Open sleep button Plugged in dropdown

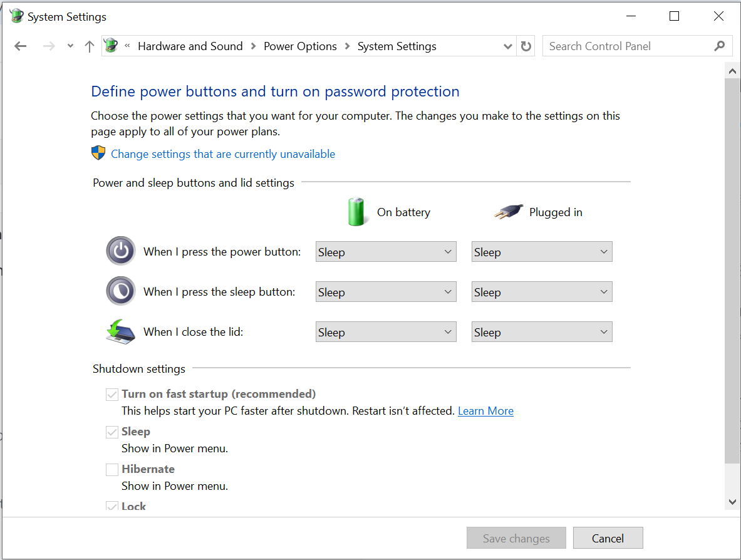(x=542, y=291)
